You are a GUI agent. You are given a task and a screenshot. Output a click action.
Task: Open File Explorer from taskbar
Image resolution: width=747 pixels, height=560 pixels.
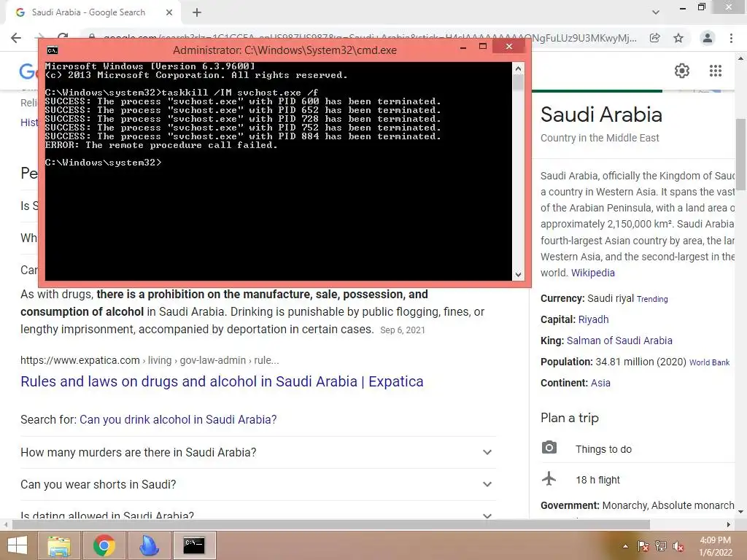[58, 545]
